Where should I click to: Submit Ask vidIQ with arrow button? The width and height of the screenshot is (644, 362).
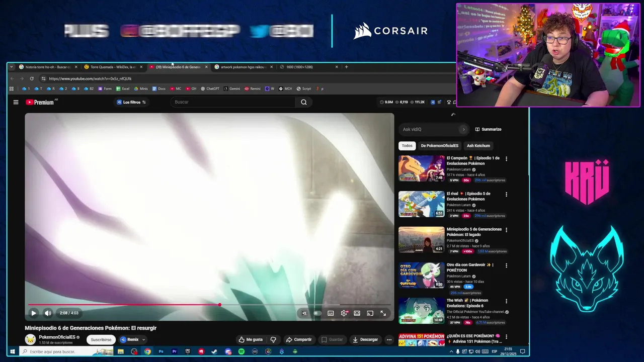464,129
